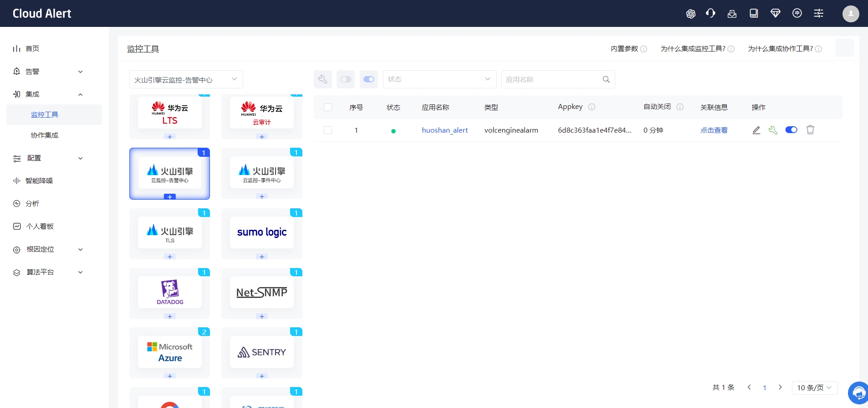Viewport: 868px width, 408px height.
Task: Click the batch disable toggle in toolbar
Action: pos(346,79)
